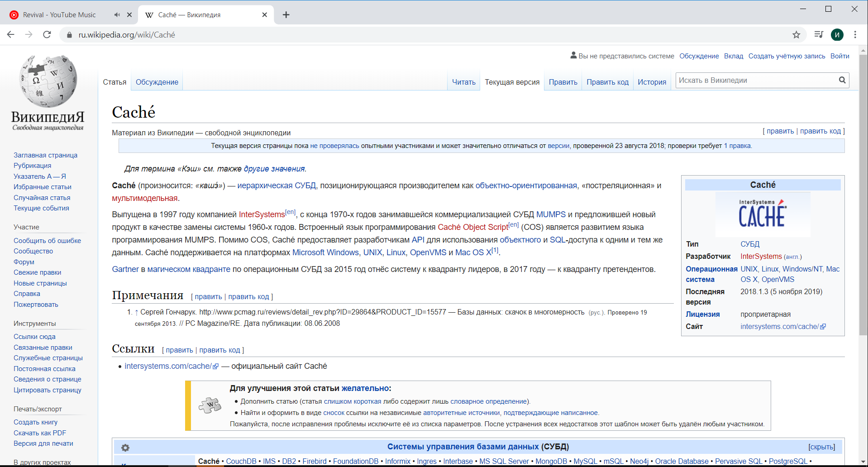
Task: Click the CouchDB link in navbox
Action: 241,461
